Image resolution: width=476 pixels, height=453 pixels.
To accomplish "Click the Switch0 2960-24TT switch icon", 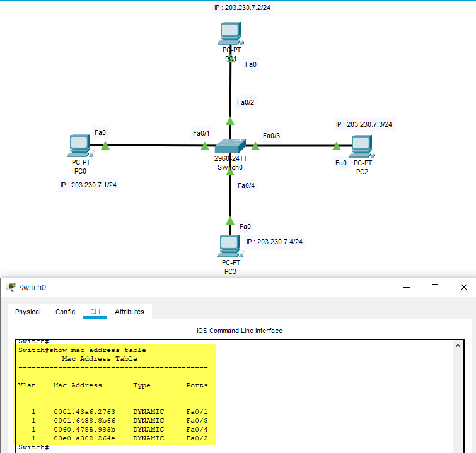I will click(x=230, y=146).
